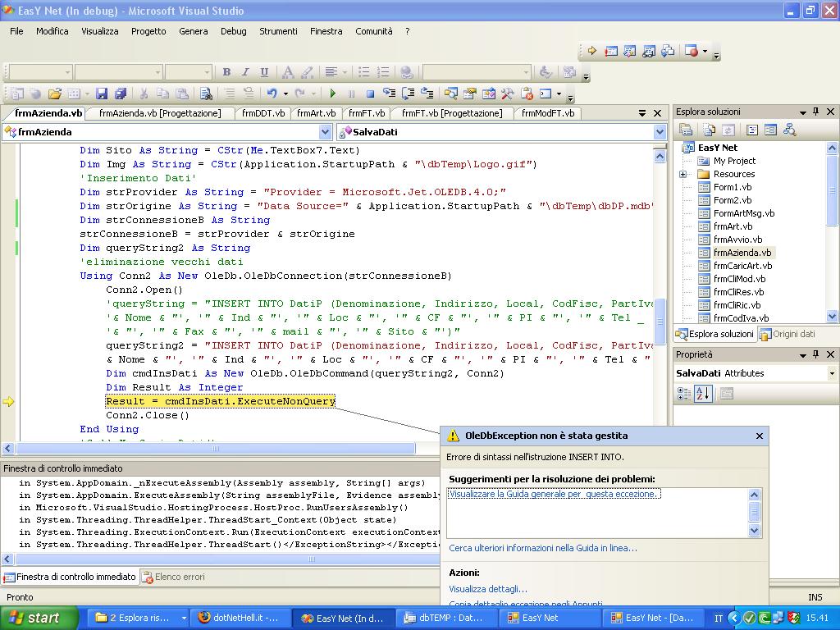
Task: Click the Underline formatting icon
Action: tap(264, 72)
